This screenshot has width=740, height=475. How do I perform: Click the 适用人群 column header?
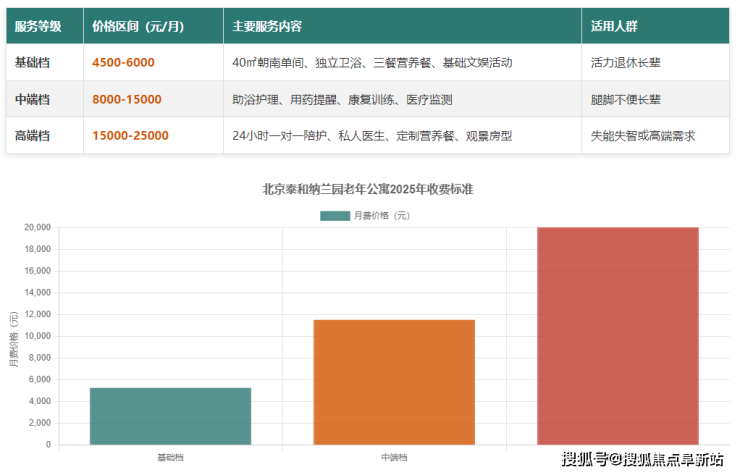(614, 27)
